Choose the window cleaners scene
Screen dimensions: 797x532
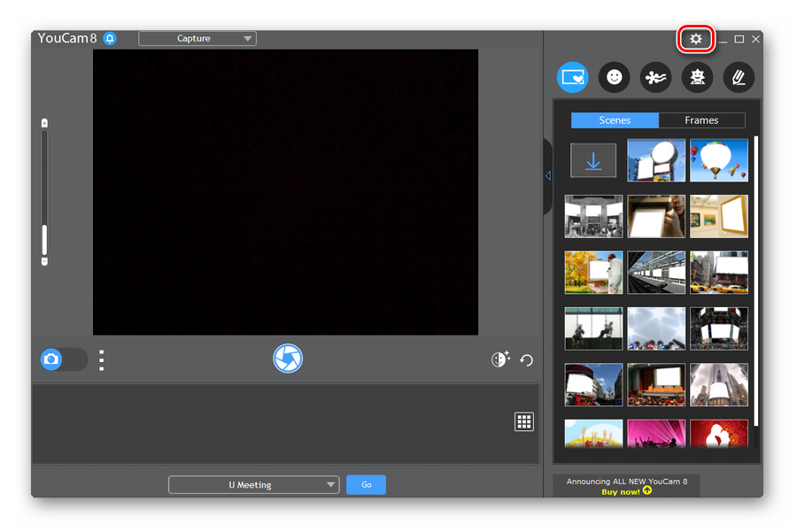(x=593, y=328)
